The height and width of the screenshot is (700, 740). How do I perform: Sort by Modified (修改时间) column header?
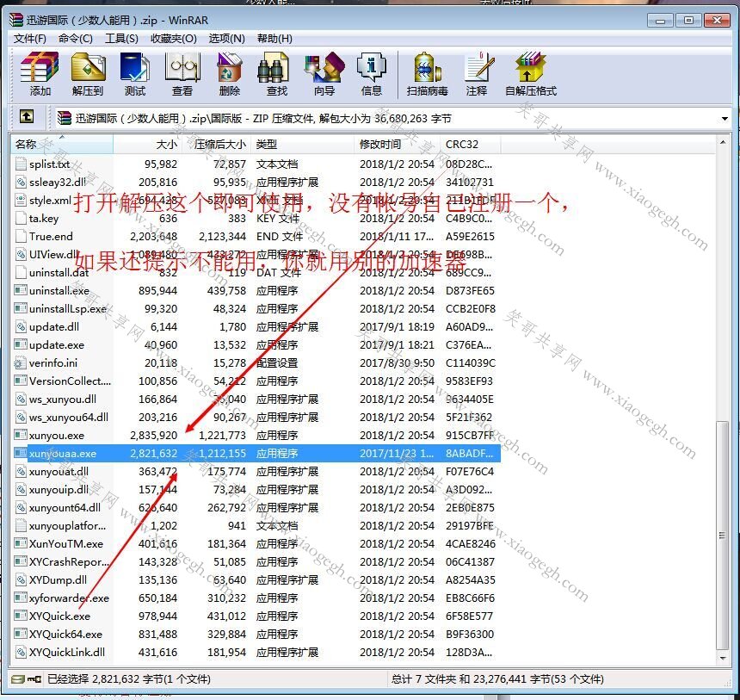click(398, 144)
